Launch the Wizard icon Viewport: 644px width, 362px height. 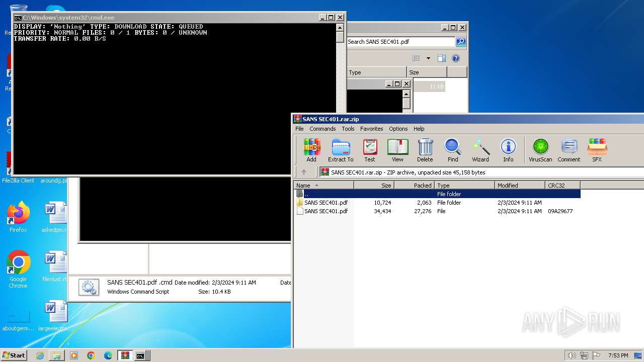pos(480,150)
